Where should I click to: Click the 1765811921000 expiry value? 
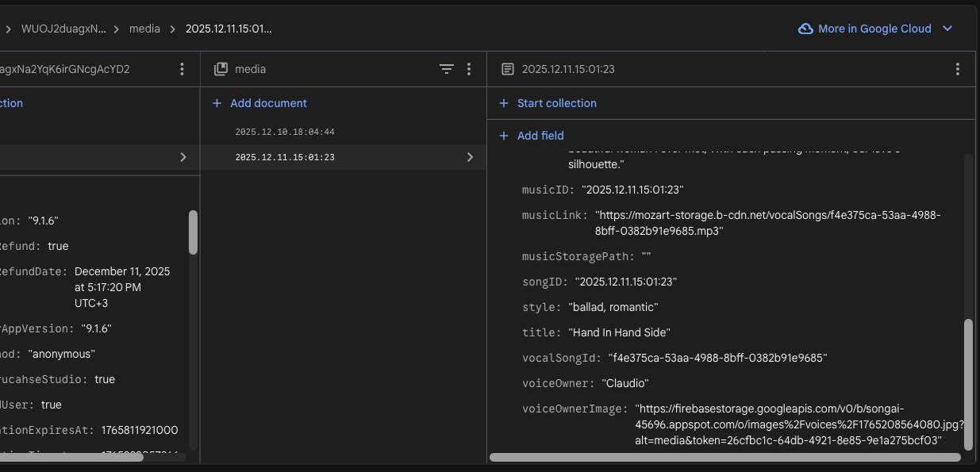click(140, 430)
